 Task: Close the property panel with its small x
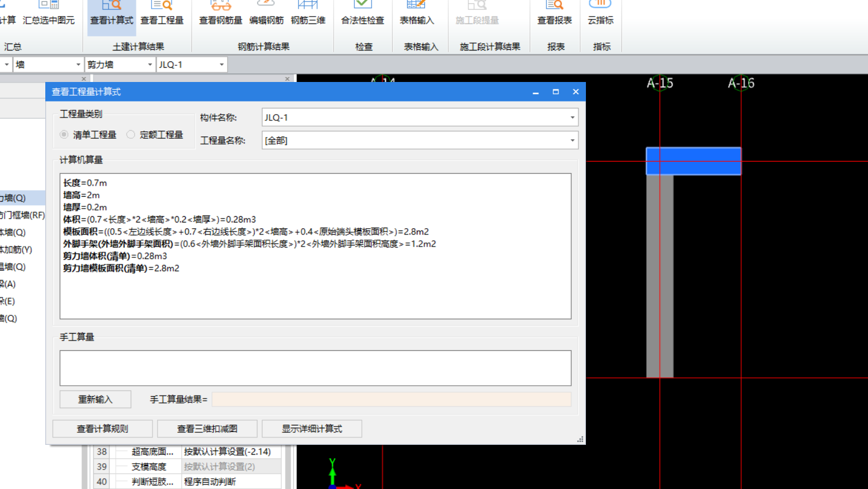click(x=287, y=79)
